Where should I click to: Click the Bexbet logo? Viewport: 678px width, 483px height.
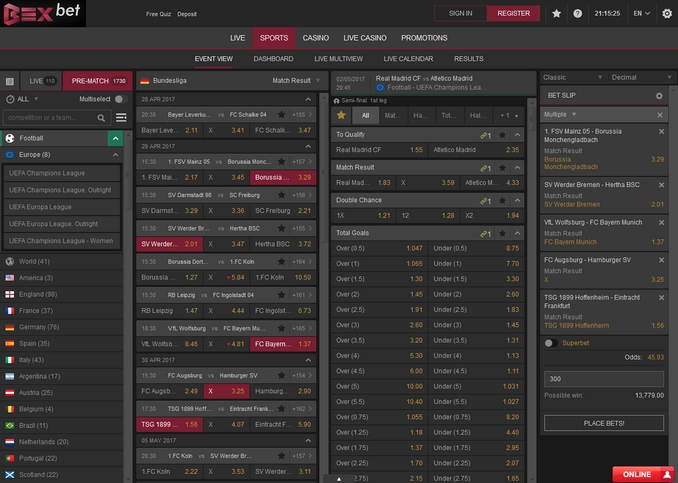(42, 13)
